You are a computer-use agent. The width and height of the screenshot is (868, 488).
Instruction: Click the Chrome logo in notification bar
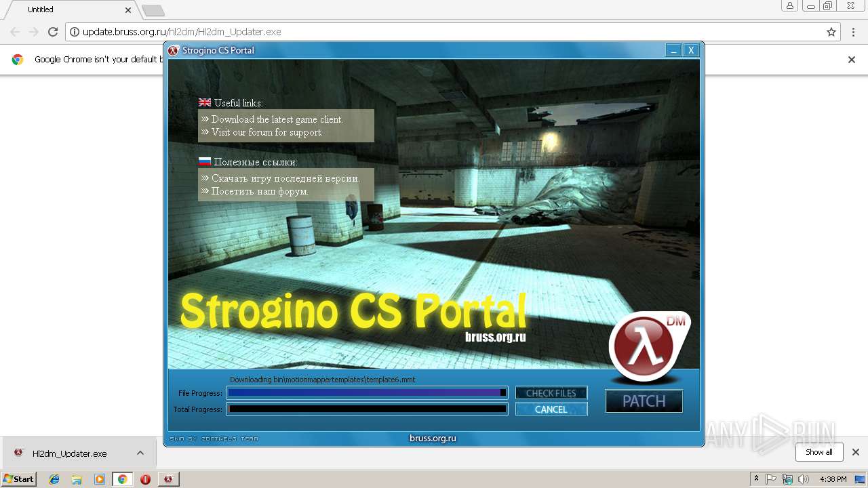(18, 60)
